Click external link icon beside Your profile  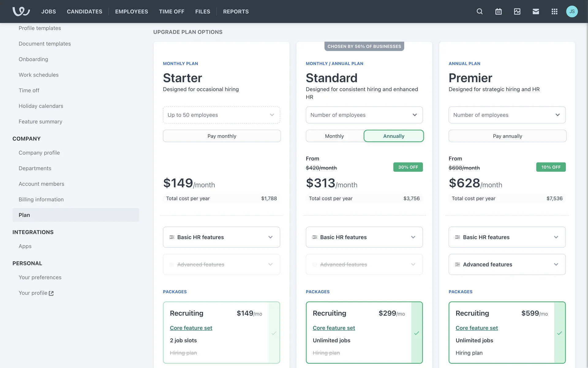pyautogui.click(x=51, y=293)
